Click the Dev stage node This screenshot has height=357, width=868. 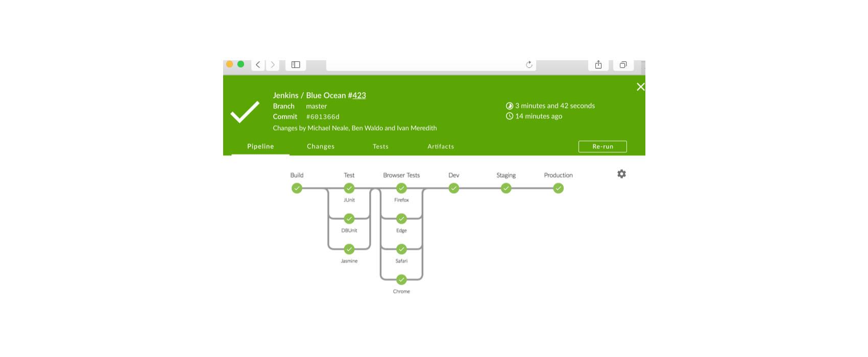454,188
